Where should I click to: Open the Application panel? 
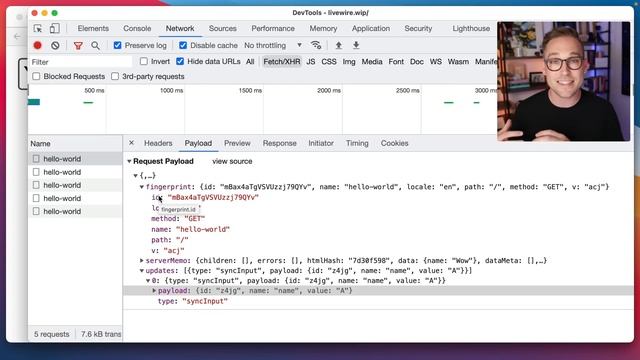(371, 29)
